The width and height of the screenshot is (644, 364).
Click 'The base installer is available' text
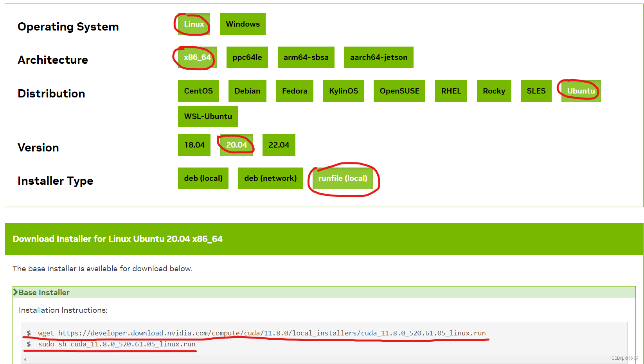[102, 268]
